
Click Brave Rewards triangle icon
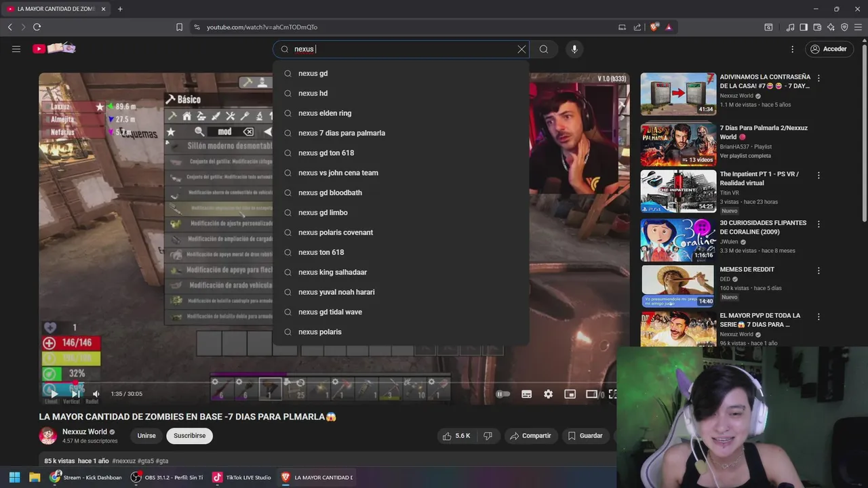point(669,27)
